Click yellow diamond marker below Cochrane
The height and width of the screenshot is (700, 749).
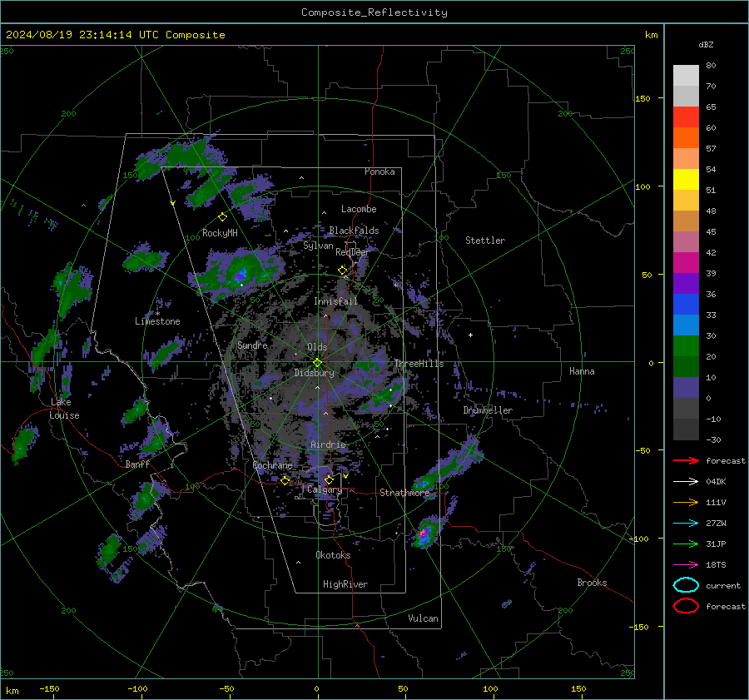coord(285,481)
